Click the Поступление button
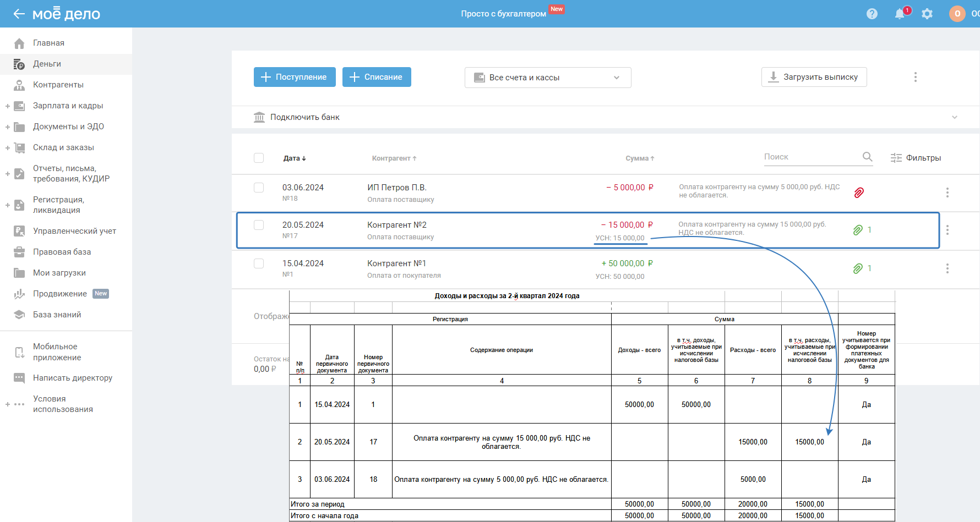The width and height of the screenshot is (980, 522). click(x=293, y=77)
